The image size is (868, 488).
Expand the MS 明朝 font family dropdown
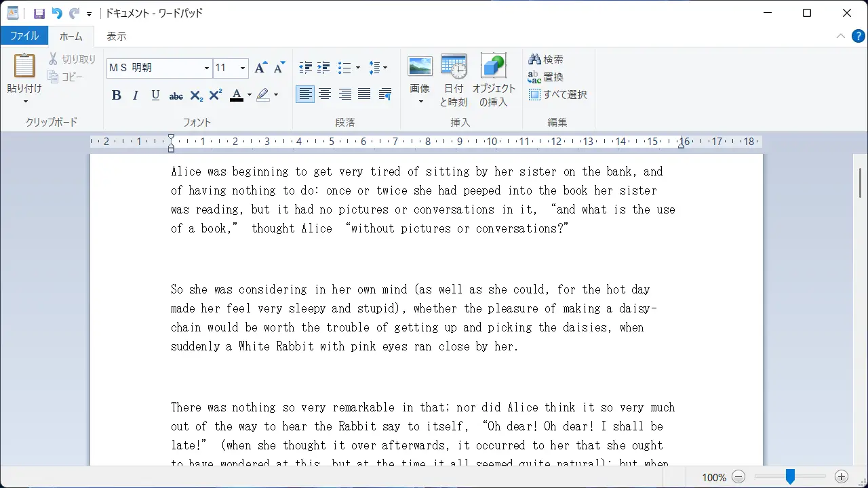[x=207, y=68]
